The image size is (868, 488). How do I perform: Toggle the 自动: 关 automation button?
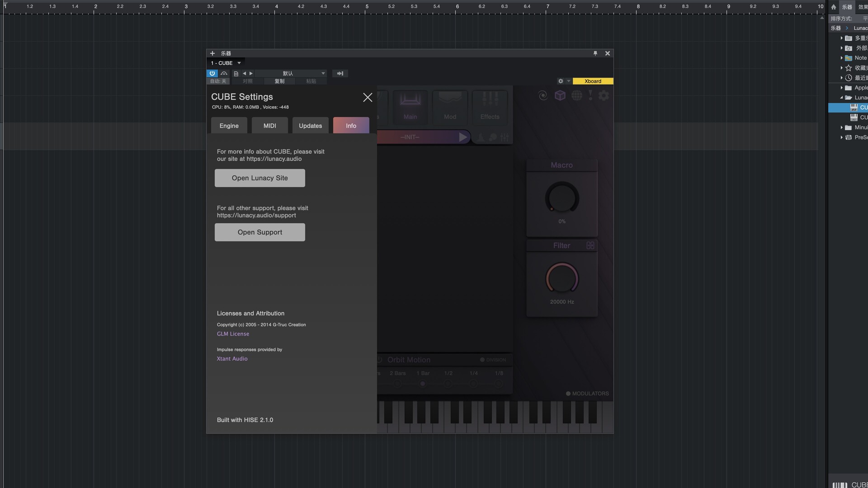click(218, 81)
